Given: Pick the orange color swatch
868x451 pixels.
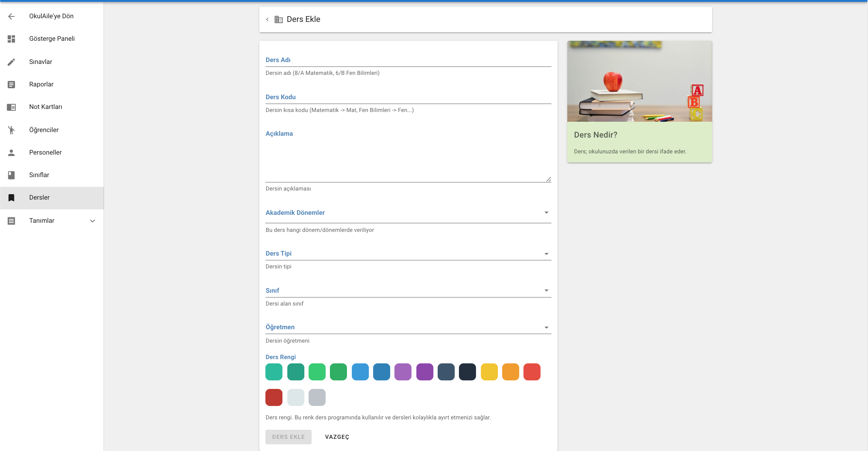Looking at the screenshot, I should tap(510, 372).
